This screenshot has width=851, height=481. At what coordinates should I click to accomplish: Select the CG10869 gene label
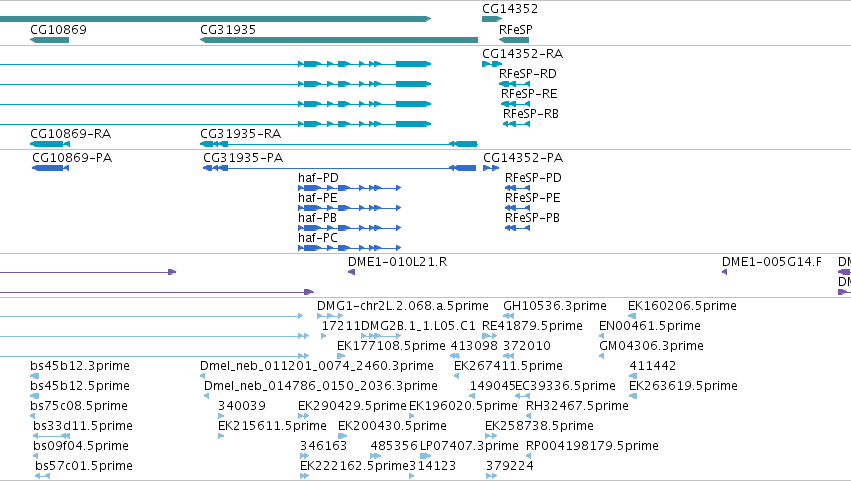pyautogui.click(x=58, y=29)
